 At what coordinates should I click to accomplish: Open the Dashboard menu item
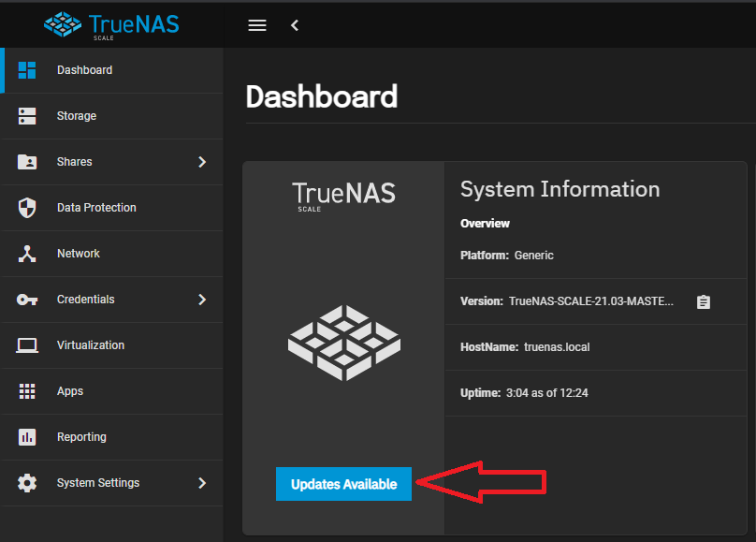click(112, 70)
